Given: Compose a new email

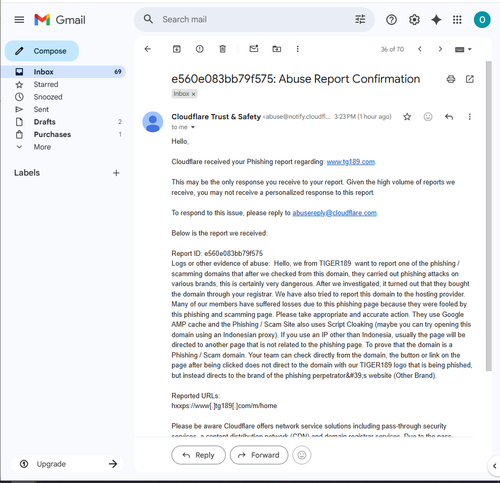Looking at the screenshot, I should [x=42, y=51].
